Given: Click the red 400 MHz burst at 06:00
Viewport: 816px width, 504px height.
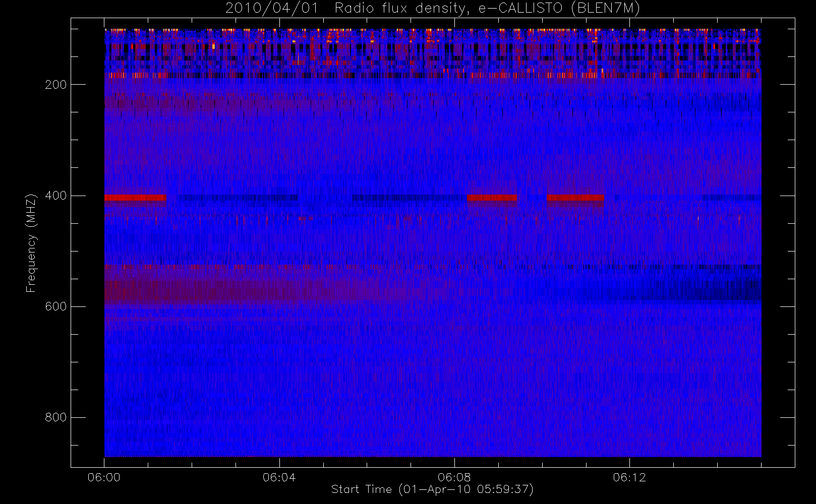Looking at the screenshot, I should (x=135, y=198).
